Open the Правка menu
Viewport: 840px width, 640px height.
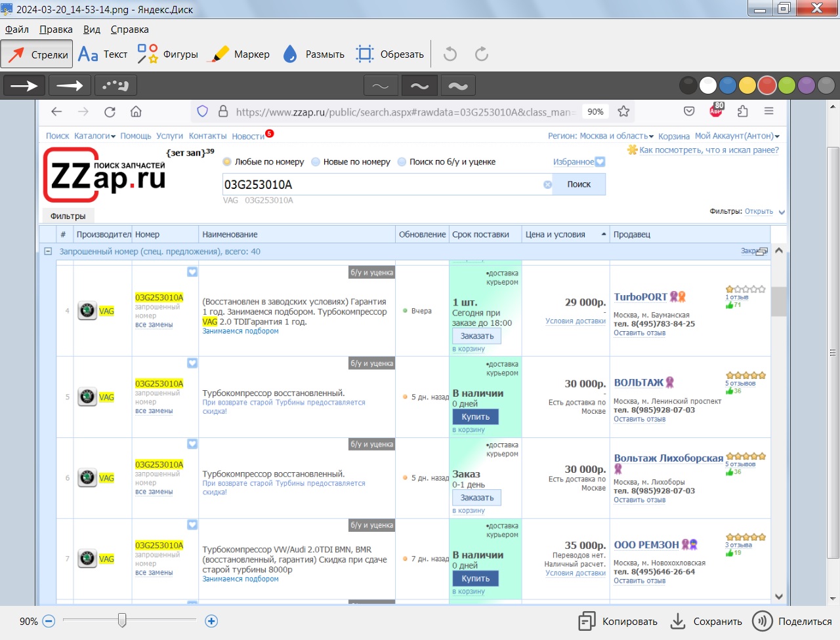tap(56, 30)
